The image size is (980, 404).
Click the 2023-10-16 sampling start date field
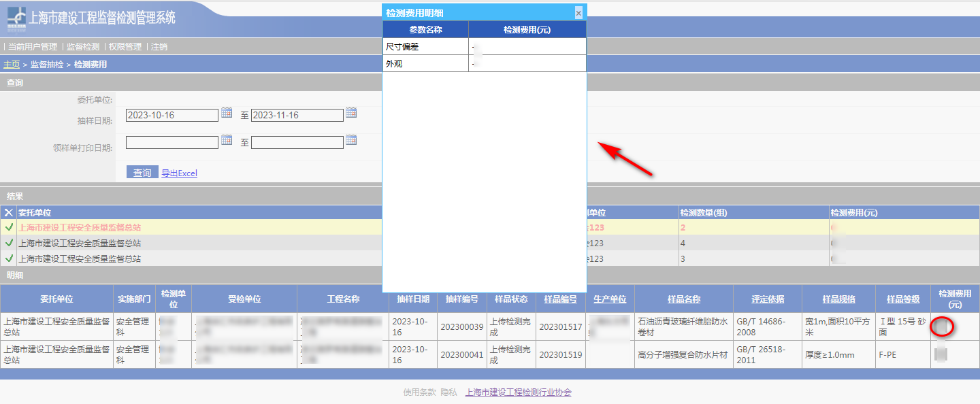(x=172, y=115)
